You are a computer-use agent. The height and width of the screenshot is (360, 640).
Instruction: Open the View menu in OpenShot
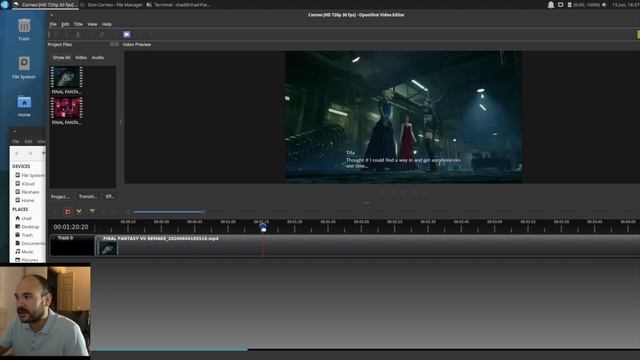click(92, 24)
